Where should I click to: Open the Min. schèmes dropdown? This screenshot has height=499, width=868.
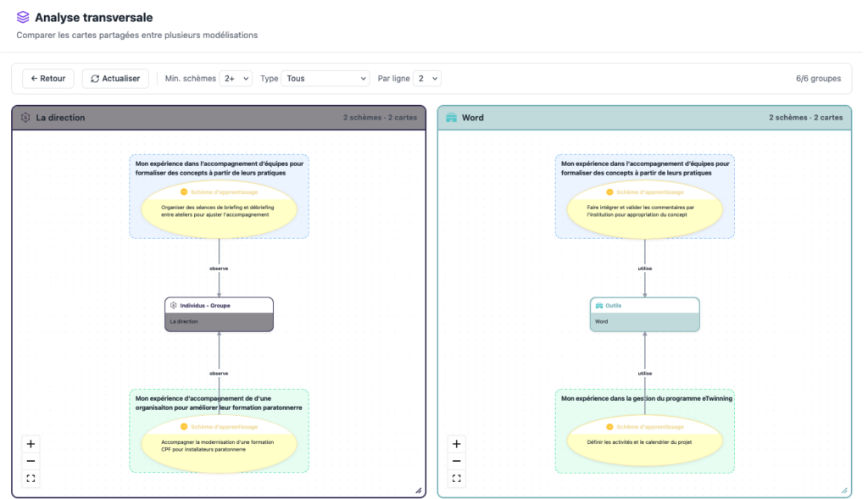point(236,79)
